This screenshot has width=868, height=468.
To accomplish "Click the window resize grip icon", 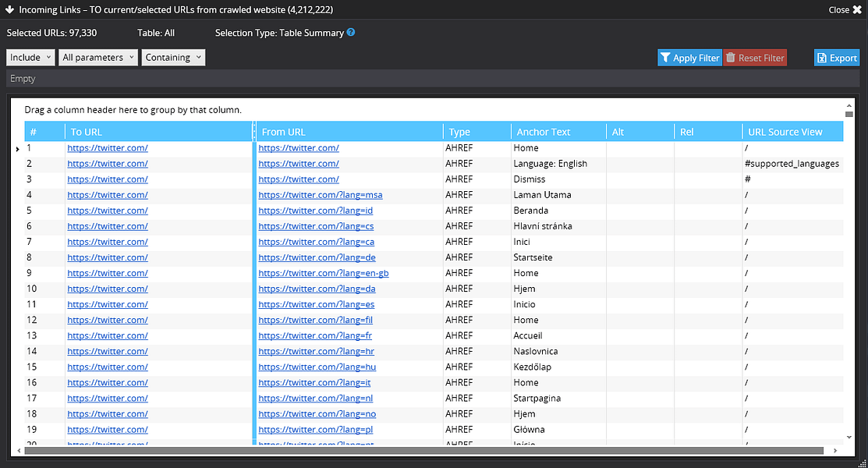I will 861,463.
